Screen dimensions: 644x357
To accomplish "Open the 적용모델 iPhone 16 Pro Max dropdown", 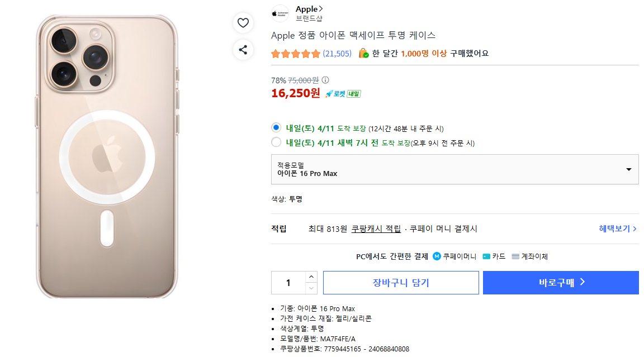I will tap(454, 169).
